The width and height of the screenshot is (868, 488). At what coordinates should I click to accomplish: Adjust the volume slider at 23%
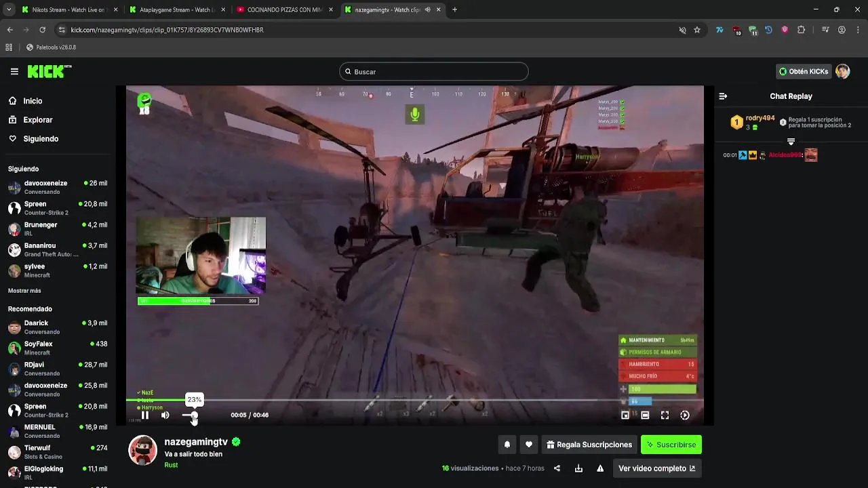coord(194,415)
